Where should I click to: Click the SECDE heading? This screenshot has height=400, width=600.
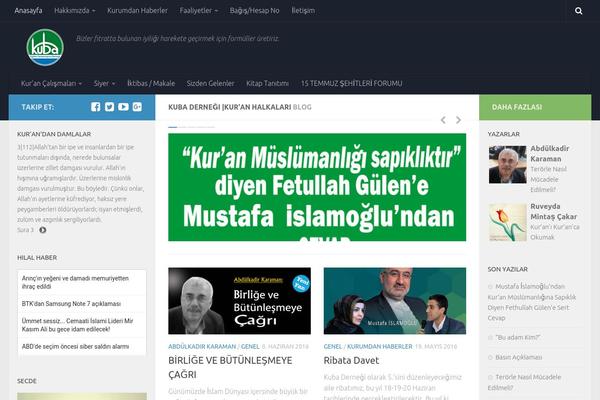pyautogui.click(x=27, y=381)
